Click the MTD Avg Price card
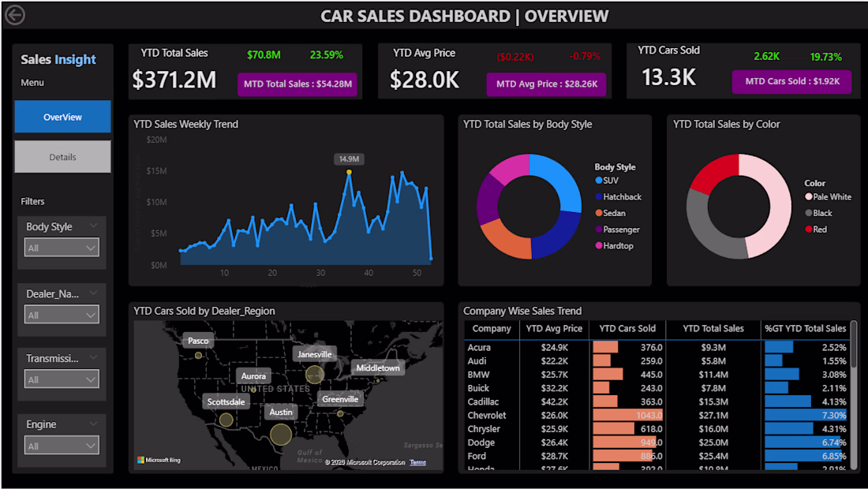Screen dimensions: 868x489 [x=546, y=84]
